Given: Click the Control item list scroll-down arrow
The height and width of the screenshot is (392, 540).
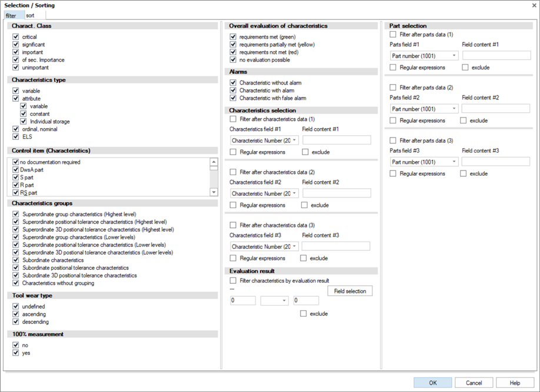Looking at the screenshot, I should [x=214, y=192].
